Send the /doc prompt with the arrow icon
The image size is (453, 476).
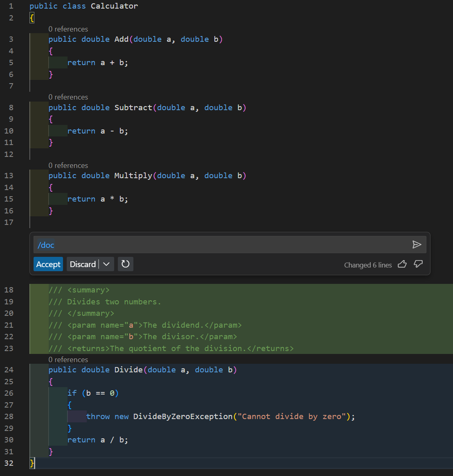[417, 245]
